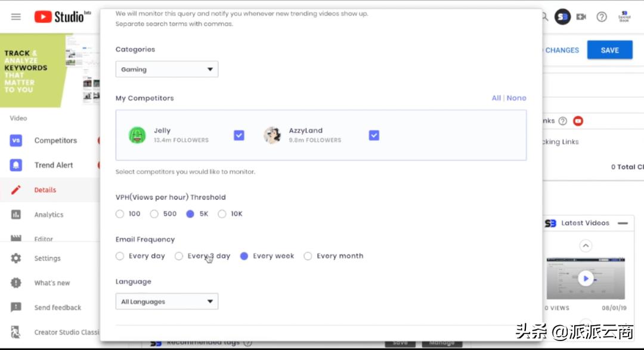
Task: Open the help question mark icon
Action: tap(602, 17)
